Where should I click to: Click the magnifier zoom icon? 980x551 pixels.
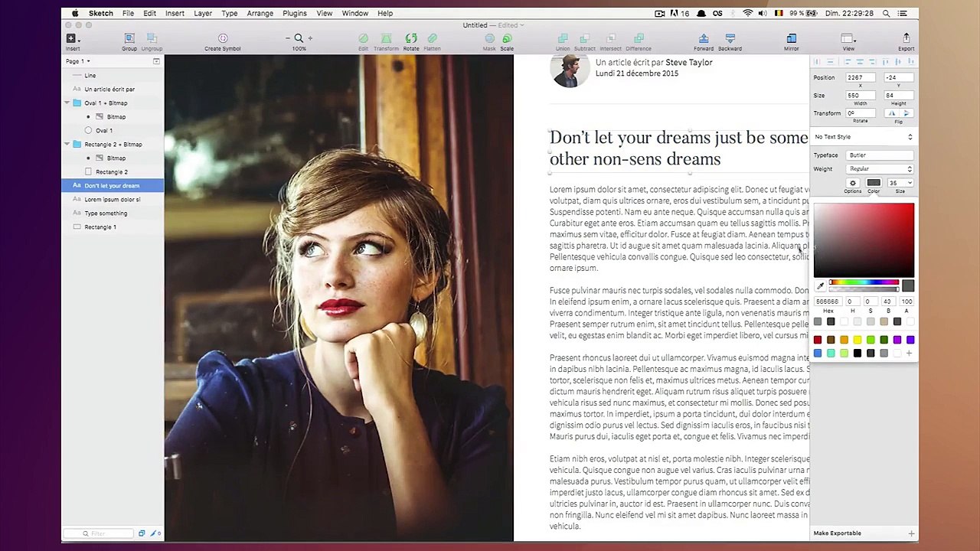tap(299, 38)
